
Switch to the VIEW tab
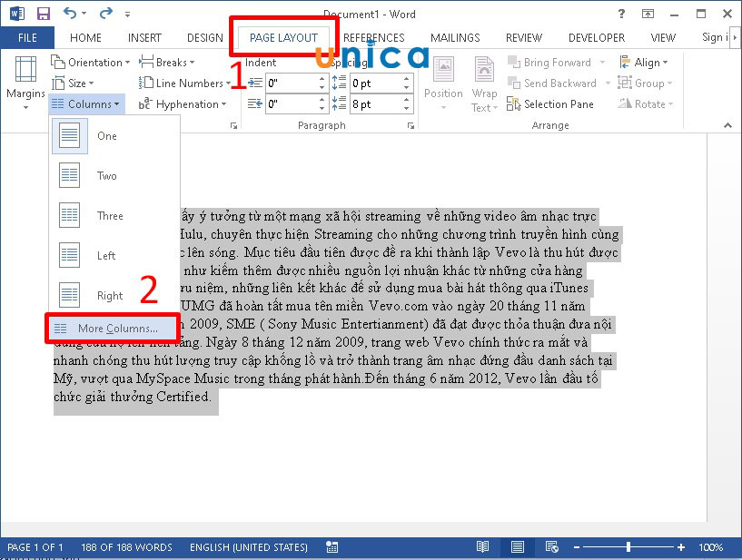[x=663, y=38]
